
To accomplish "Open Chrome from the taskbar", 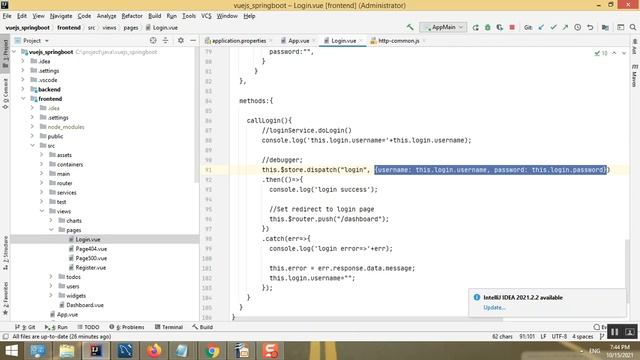I will pos(212,351).
